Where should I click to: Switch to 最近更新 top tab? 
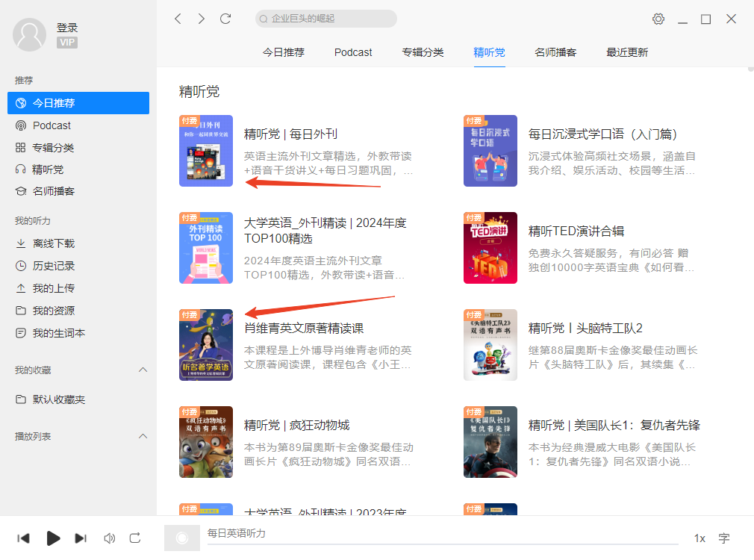pos(627,52)
